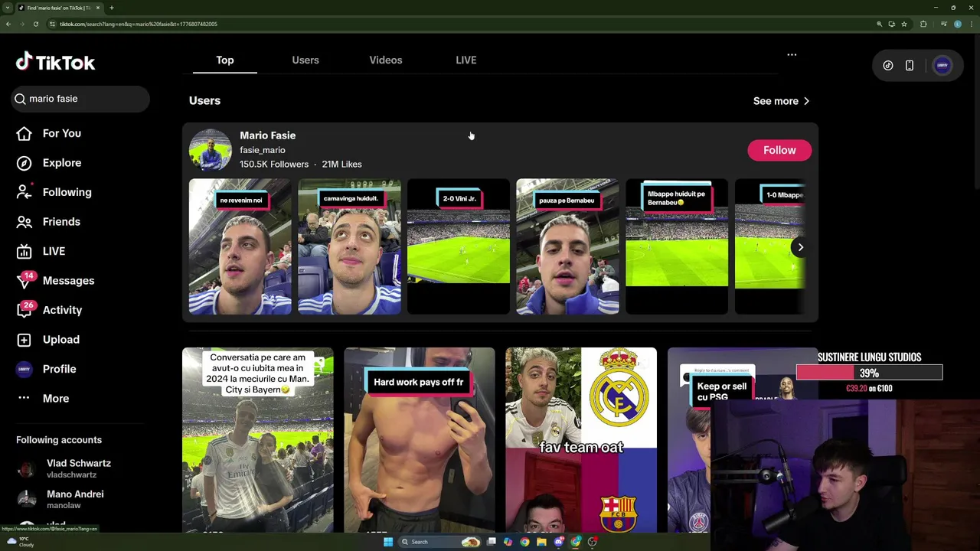Expand the See more users link
The width and height of the screenshot is (980, 551).
pyautogui.click(x=781, y=101)
